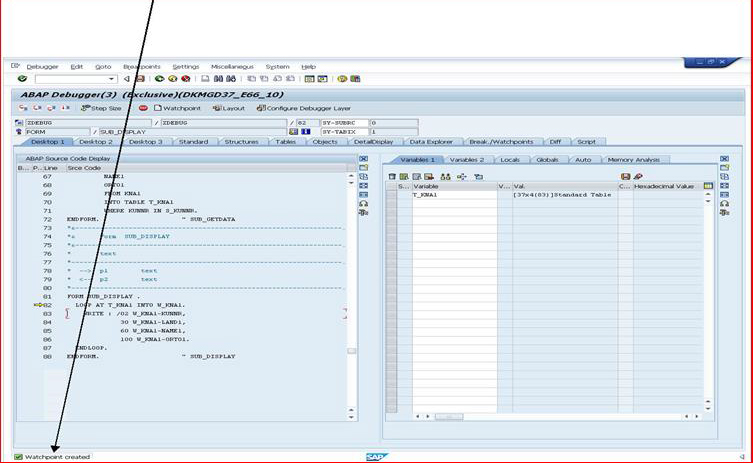Switch to the Objects tab
Viewport: 753px width, 463px height.
(x=325, y=142)
